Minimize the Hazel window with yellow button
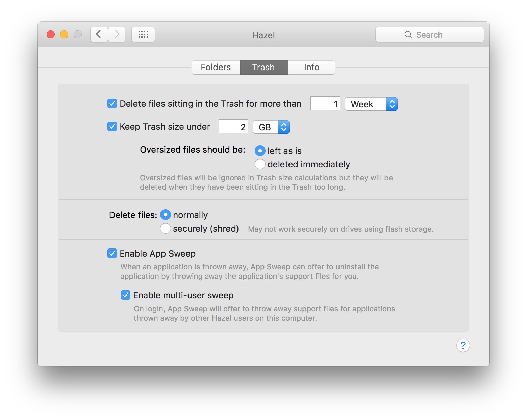This screenshot has height=420, width=527. 64,34
